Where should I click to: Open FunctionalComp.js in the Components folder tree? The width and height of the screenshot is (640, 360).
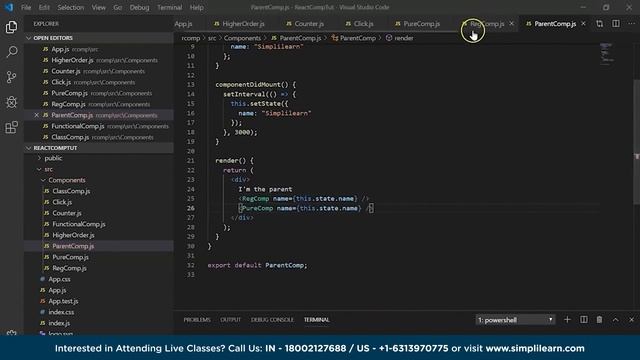79,224
